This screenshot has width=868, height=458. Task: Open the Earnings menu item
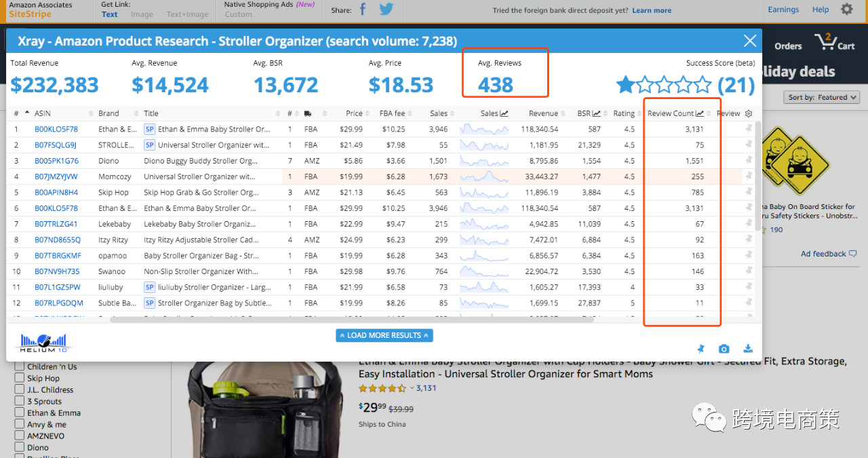click(783, 9)
